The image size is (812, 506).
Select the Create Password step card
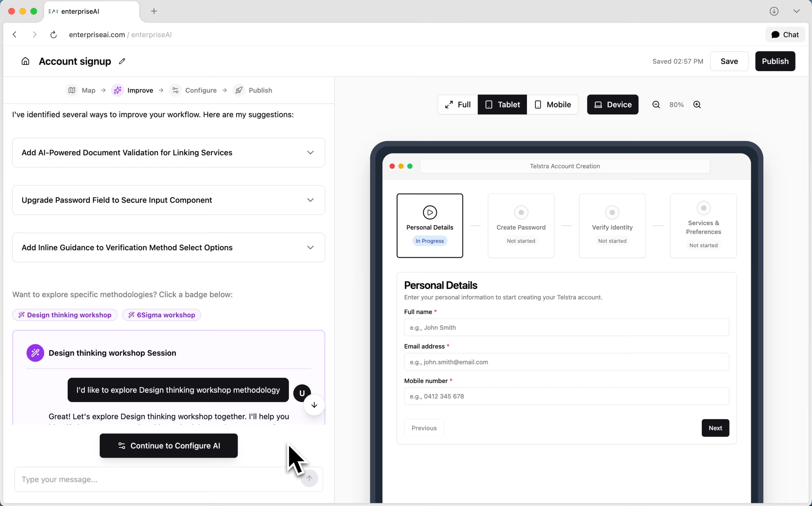click(x=521, y=226)
